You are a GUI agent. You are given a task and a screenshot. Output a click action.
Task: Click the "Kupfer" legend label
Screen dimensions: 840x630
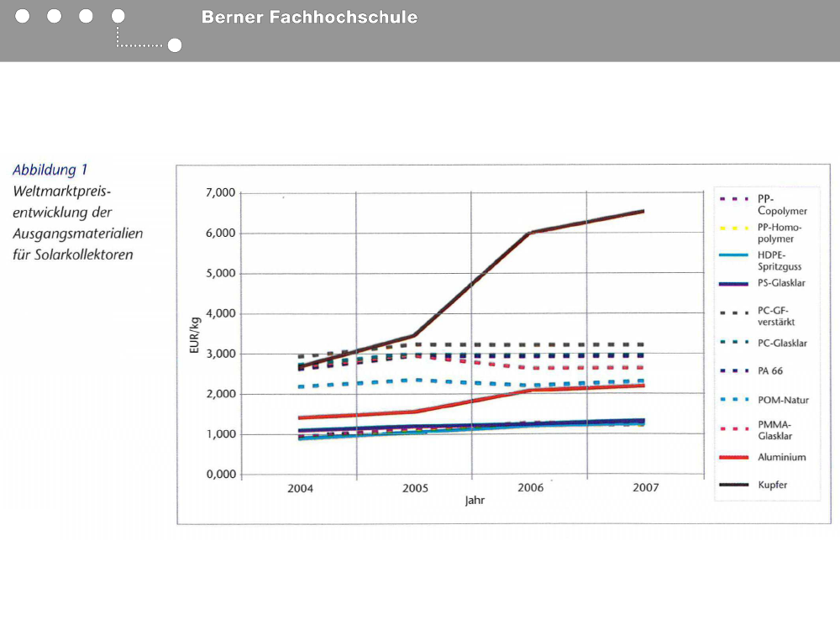pyautogui.click(x=773, y=485)
